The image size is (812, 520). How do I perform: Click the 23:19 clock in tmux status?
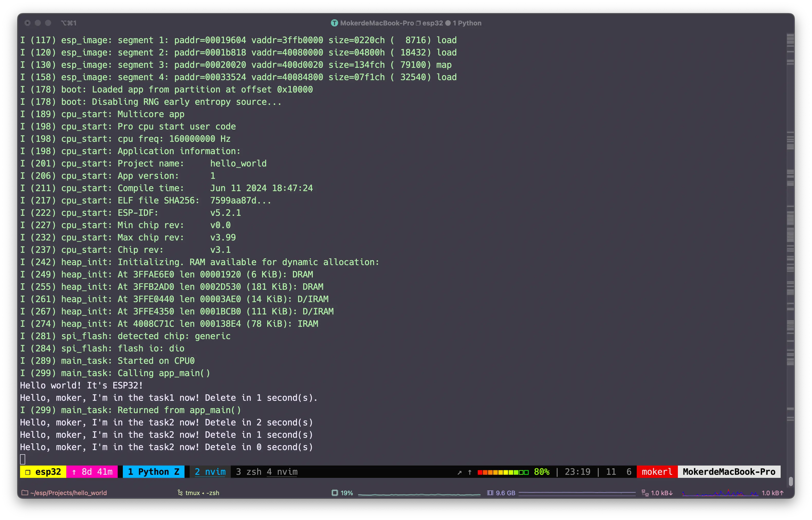[x=577, y=472]
